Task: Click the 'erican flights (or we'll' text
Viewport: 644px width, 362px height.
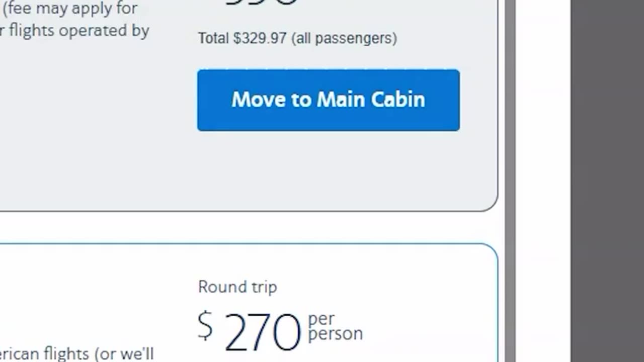Action: click(x=76, y=353)
